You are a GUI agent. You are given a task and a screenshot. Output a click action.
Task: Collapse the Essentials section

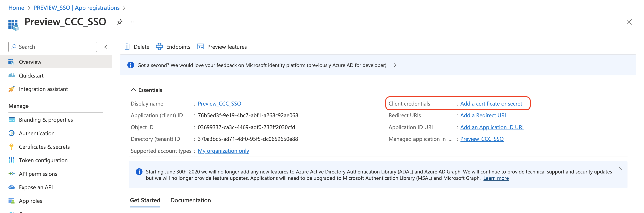point(133,90)
